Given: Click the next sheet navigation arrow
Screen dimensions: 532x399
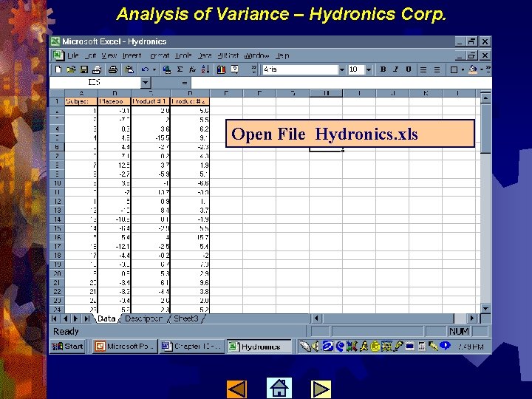Looking at the screenshot, I should click(75, 318).
